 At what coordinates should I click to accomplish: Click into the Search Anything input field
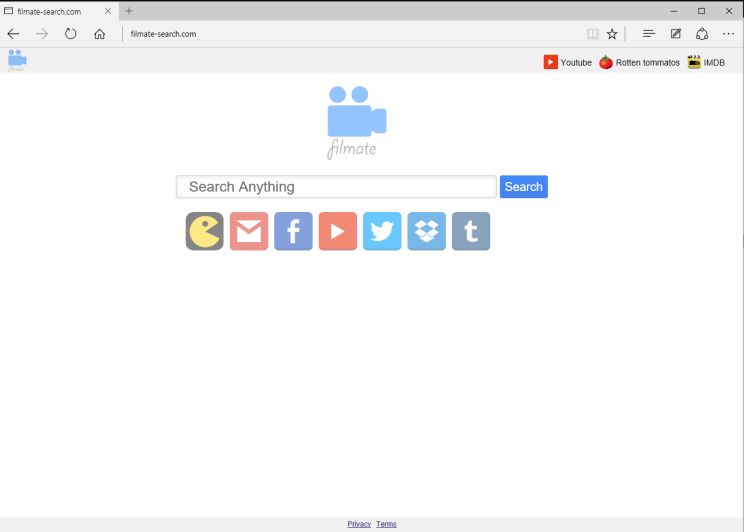tap(336, 187)
